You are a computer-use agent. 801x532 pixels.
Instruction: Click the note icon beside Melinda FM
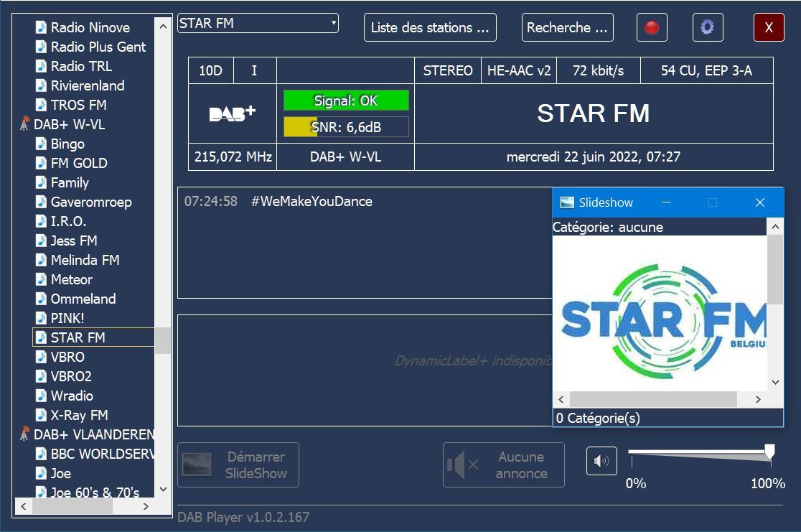point(41,260)
